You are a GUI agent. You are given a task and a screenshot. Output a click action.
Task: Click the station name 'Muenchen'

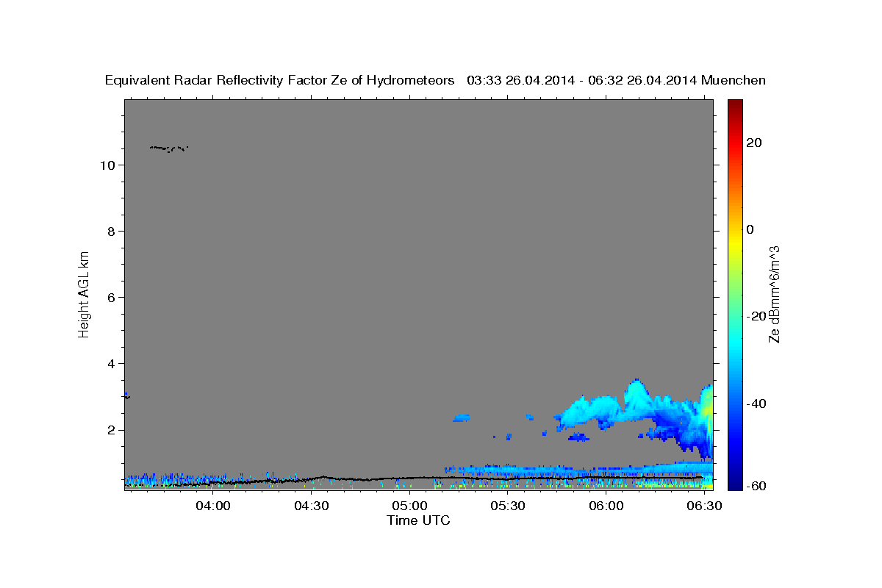(734, 81)
